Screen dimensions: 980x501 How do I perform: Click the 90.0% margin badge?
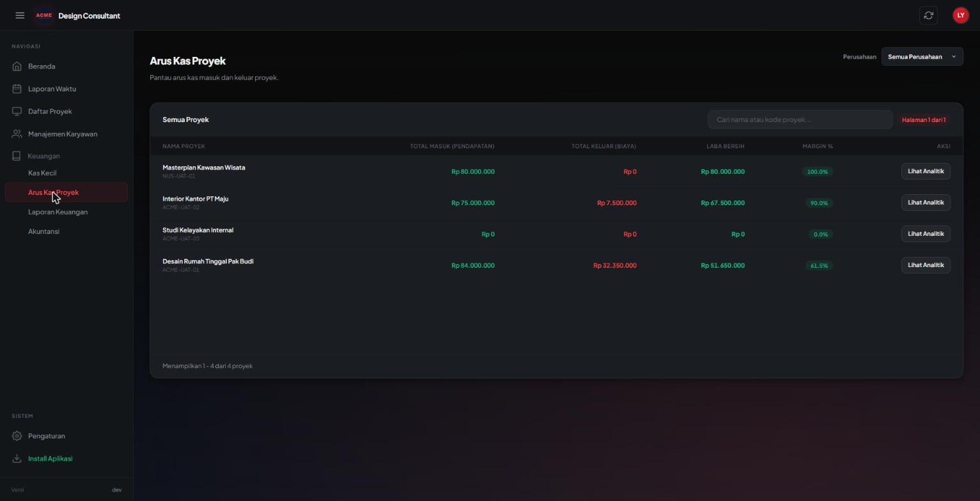point(818,203)
